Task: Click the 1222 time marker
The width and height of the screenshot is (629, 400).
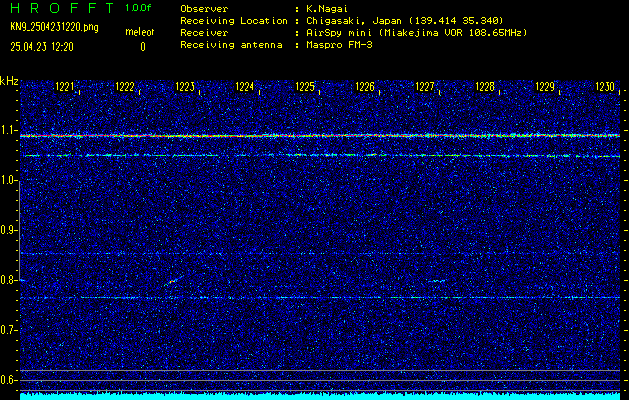Action: tap(125, 87)
